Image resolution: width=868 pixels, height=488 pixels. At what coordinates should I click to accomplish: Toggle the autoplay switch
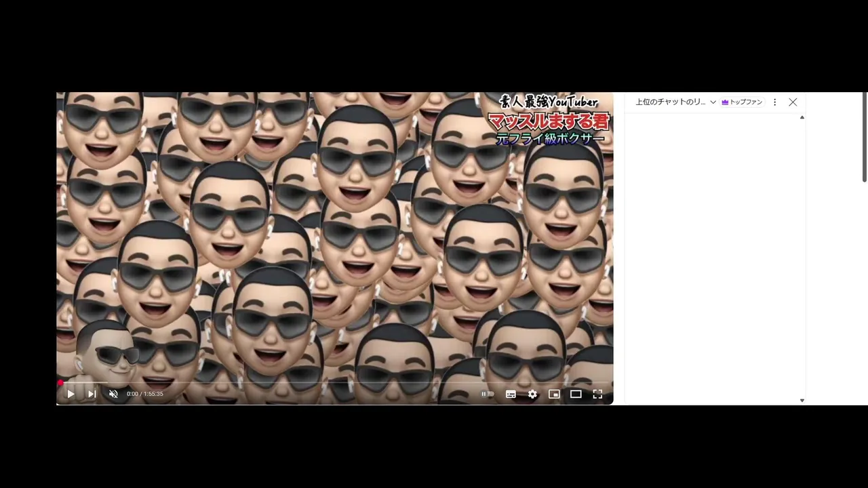[488, 394]
